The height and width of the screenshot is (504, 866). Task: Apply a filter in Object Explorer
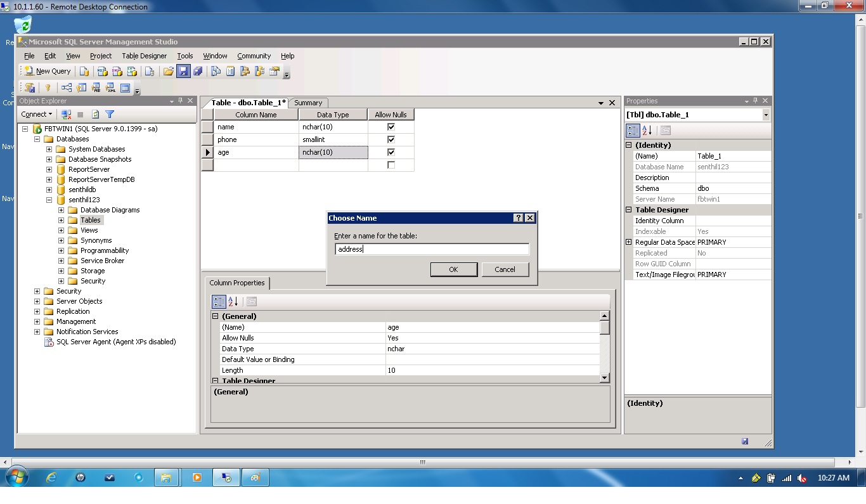(x=110, y=114)
